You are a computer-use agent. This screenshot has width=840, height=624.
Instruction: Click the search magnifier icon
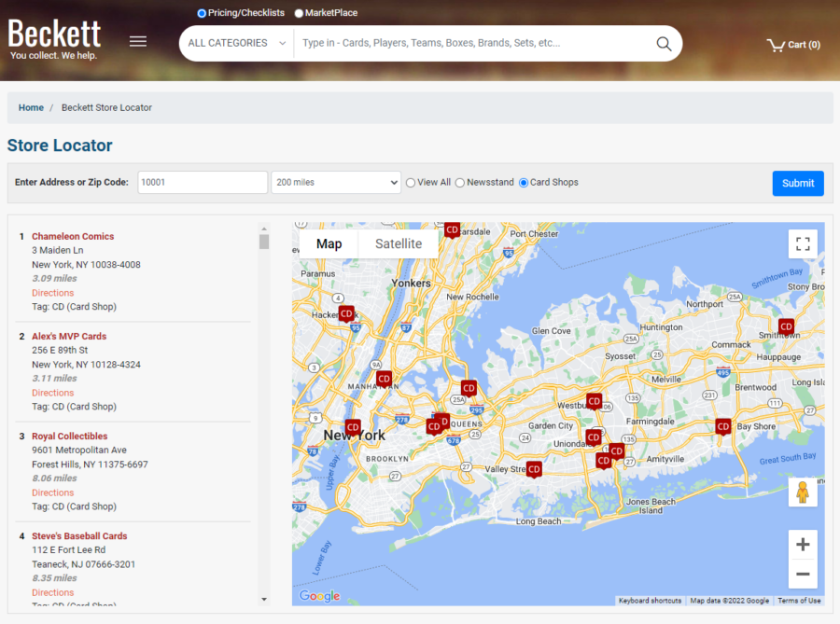664,43
